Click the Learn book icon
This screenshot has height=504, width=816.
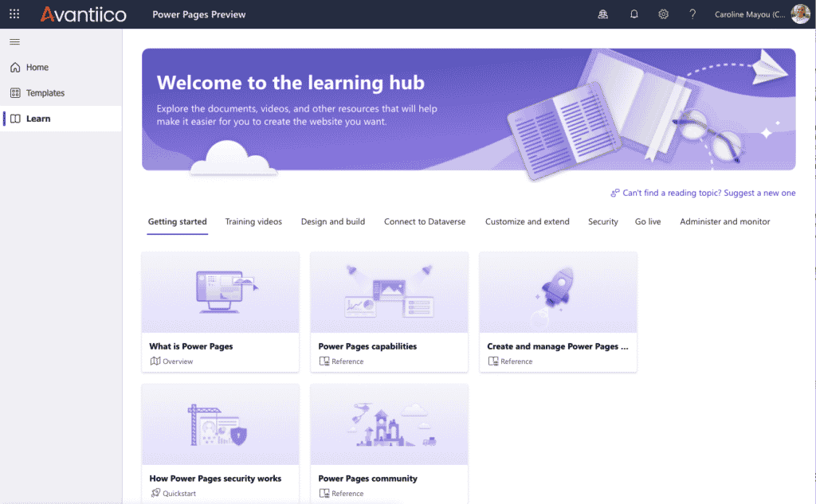[x=15, y=119]
